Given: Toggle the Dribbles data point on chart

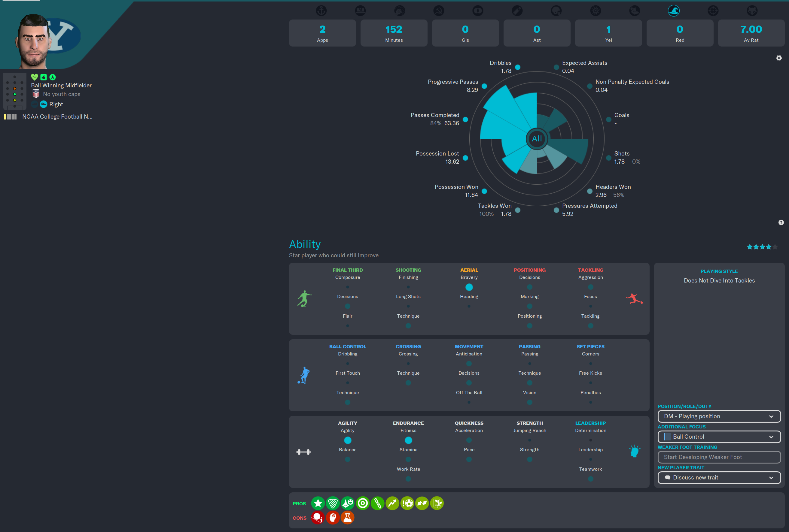Looking at the screenshot, I should coord(517,67).
